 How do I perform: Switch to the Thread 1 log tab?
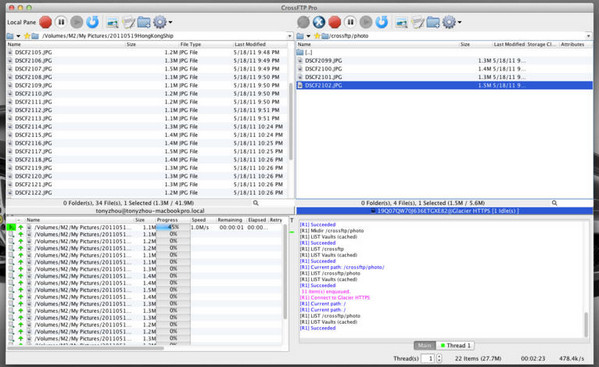click(455, 346)
